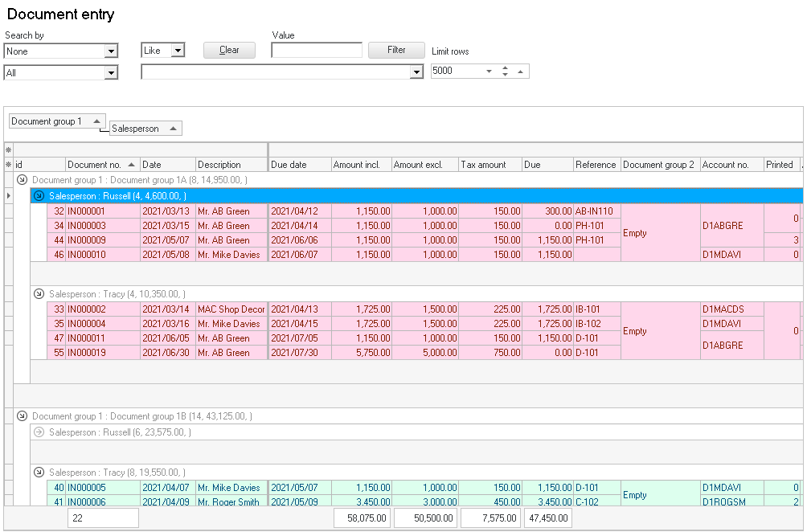This screenshot has height=532, width=807.
Task: Open the All filter dropdown
Action: [111, 73]
